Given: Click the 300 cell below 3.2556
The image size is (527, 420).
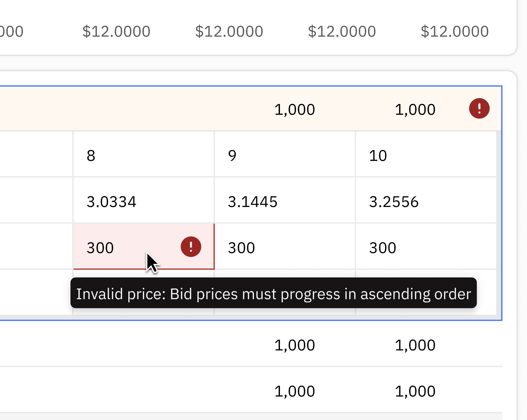Looking at the screenshot, I should 426,248.
